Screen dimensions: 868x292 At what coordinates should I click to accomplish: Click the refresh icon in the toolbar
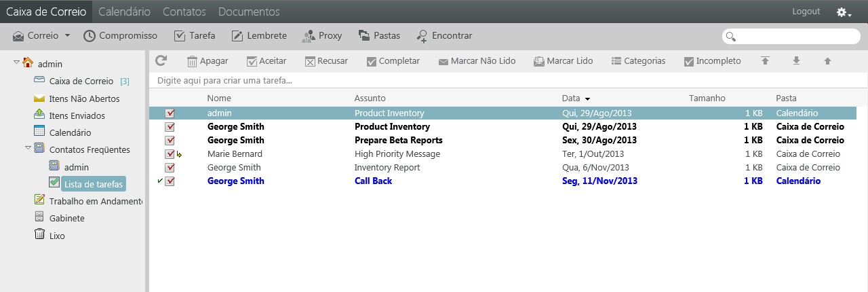(x=161, y=60)
